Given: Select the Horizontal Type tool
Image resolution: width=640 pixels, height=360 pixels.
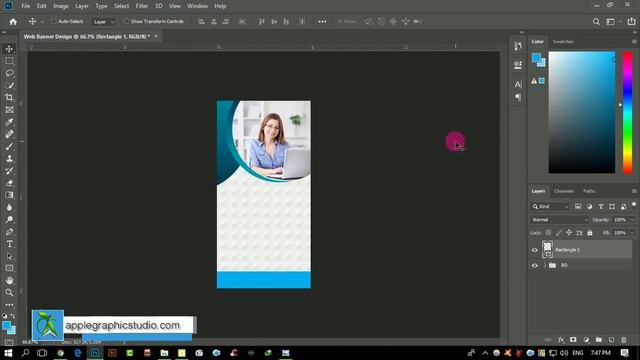Looking at the screenshot, I should tap(9, 244).
